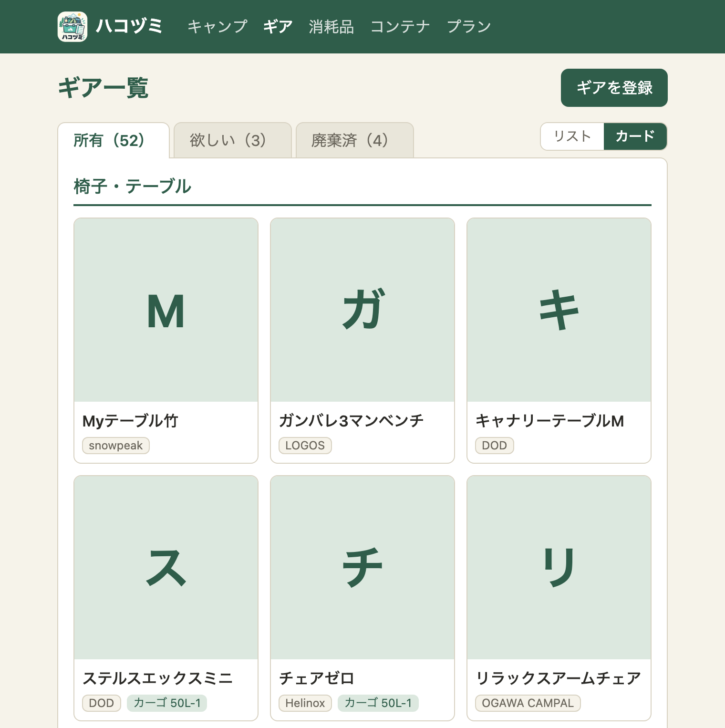Click the Myテーブル竹 title
The image size is (725, 728).
coord(130,421)
